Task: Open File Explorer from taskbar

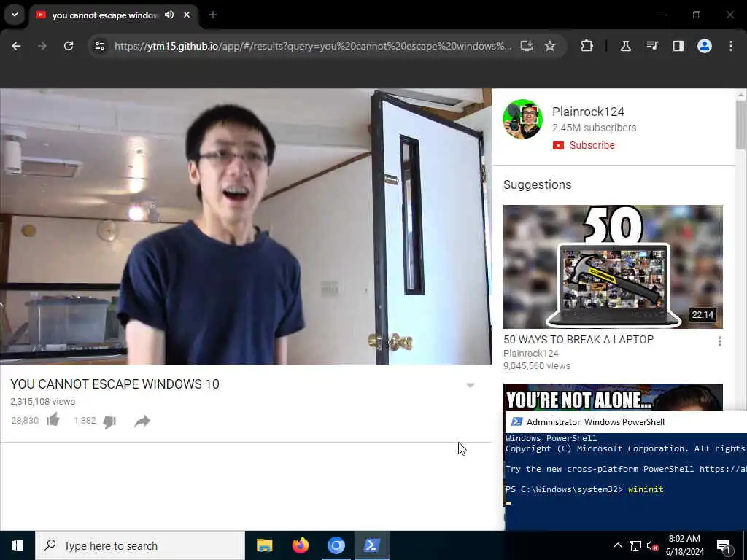Action: point(264,545)
